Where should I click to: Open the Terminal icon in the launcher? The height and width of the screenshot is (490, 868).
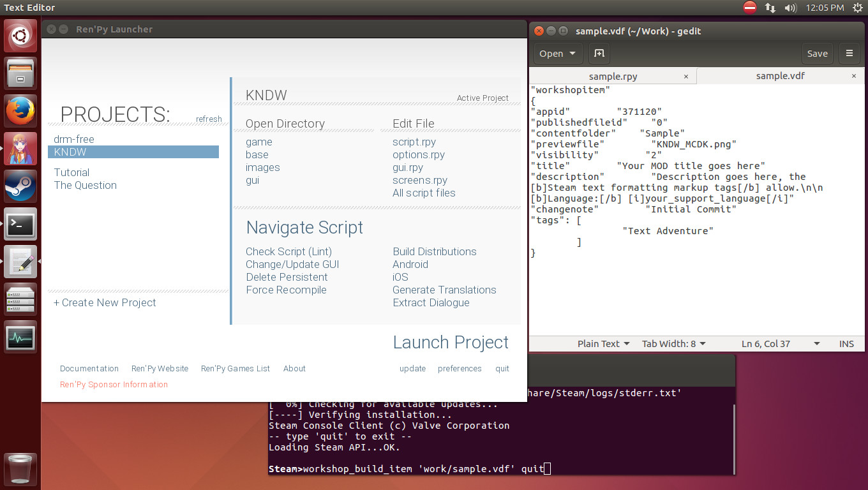(x=21, y=224)
